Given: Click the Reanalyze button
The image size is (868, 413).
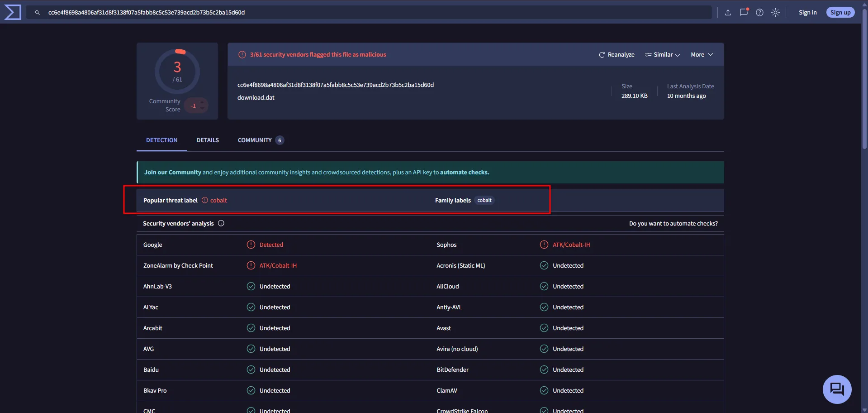Looking at the screenshot, I should 617,55.
